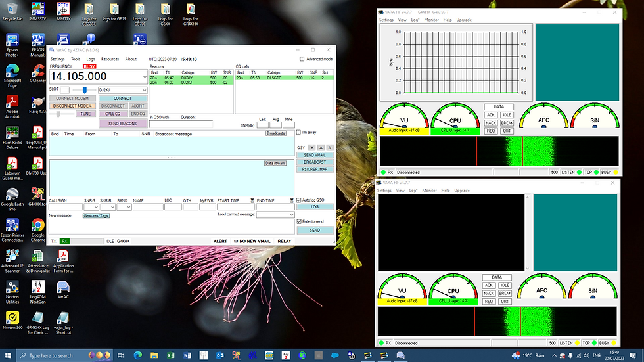Open Excel from the Windows taskbar
644x362 pixels.
pos(170,355)
